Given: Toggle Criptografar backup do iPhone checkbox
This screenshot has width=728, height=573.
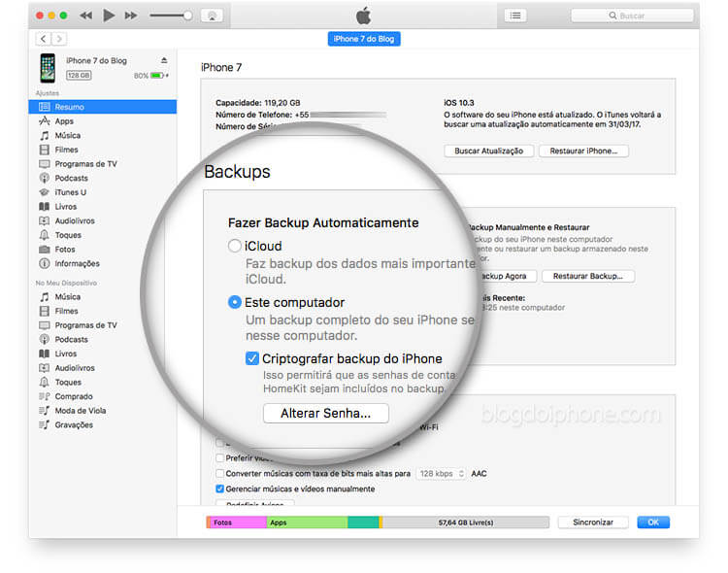Looking at the screenshot, I should (251, 358).
